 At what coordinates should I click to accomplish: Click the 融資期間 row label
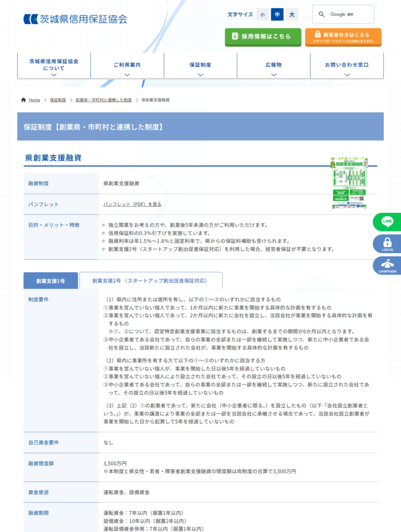(39, 513)
